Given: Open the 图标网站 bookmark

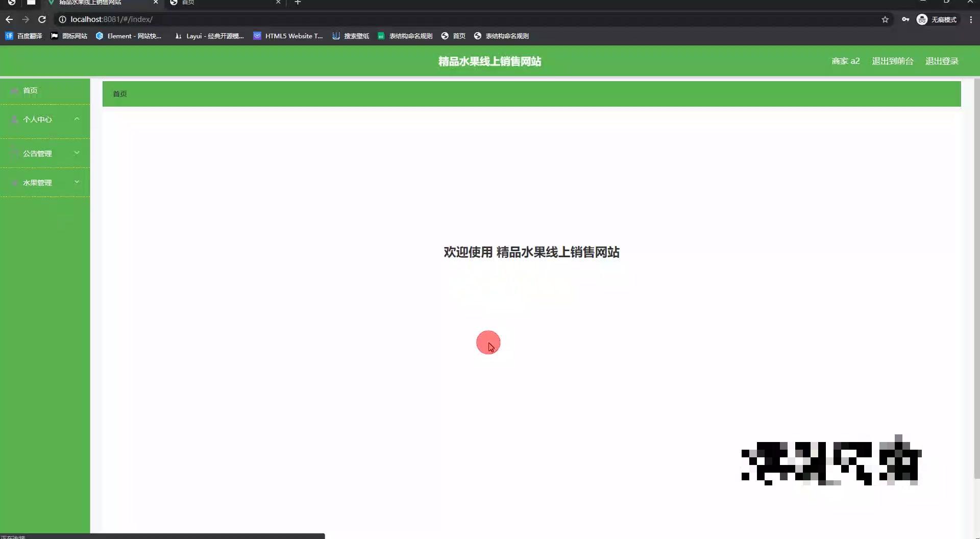Looking at the screenshot, I should pyautogui.click(x=69, y=36).
